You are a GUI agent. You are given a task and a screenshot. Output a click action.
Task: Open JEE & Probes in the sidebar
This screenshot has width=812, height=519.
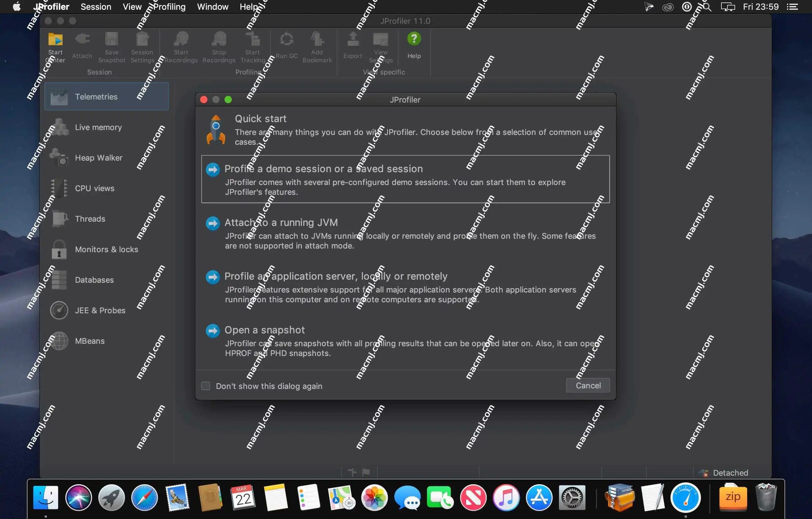pyautogui.click(x=106, y=310)
